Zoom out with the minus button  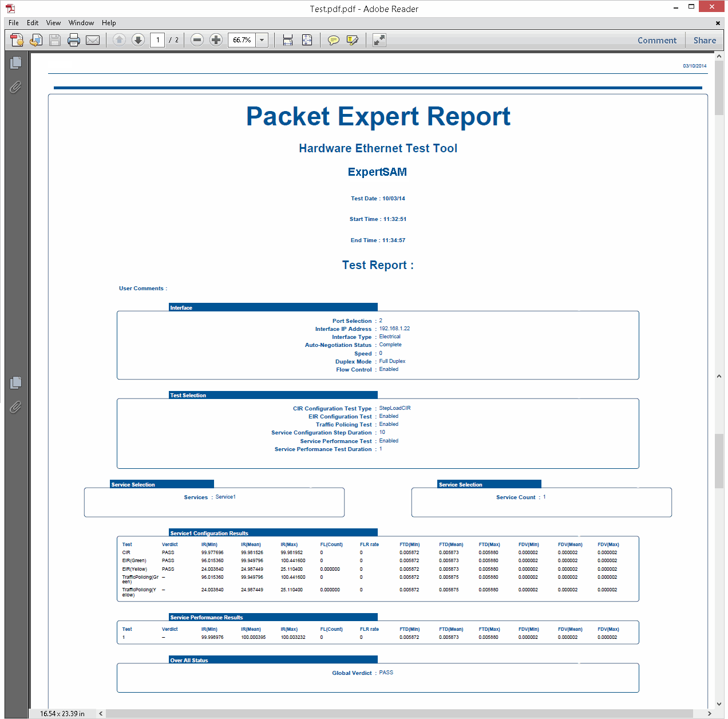point(197,40)
